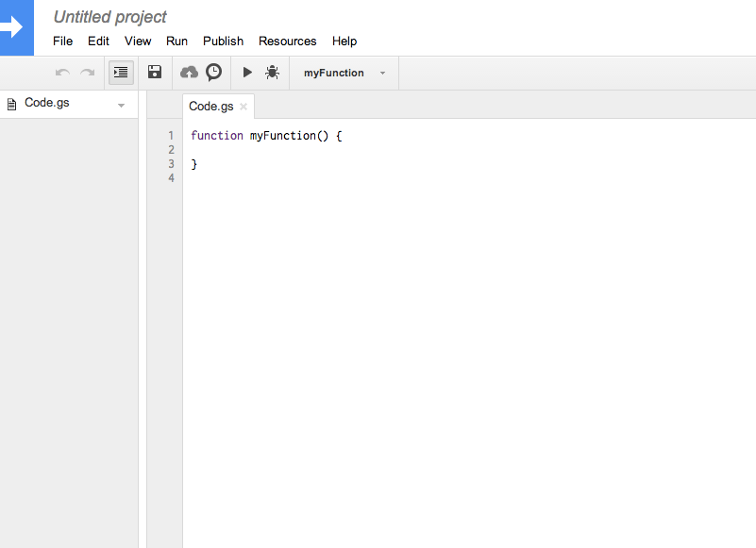Open the Help menu
The width and height of the screenshot is (756, 548).
(x=344, y=41)
